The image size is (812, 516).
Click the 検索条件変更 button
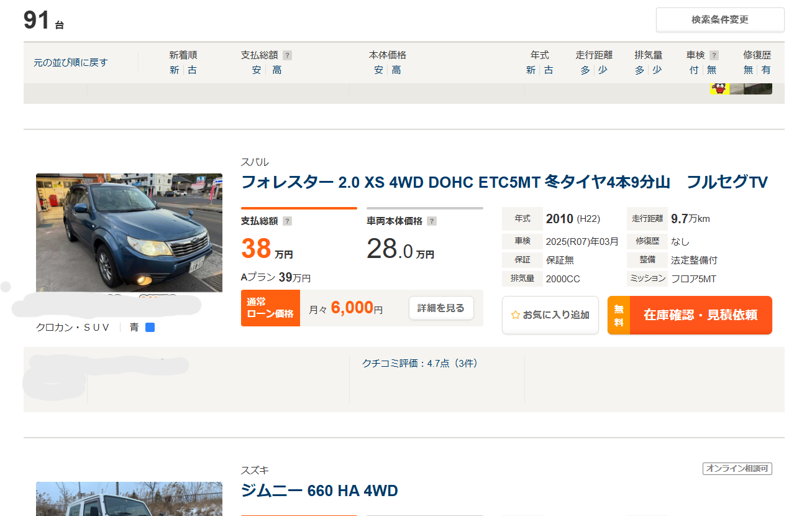(720, 20)
